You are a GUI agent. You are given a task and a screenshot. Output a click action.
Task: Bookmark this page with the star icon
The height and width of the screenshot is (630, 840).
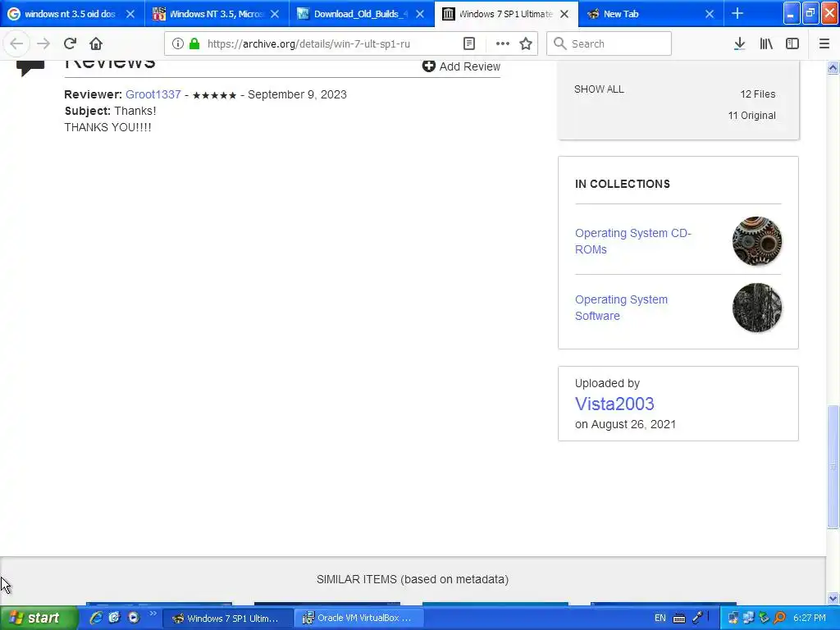pyautogui.click(x=526, y=43)
